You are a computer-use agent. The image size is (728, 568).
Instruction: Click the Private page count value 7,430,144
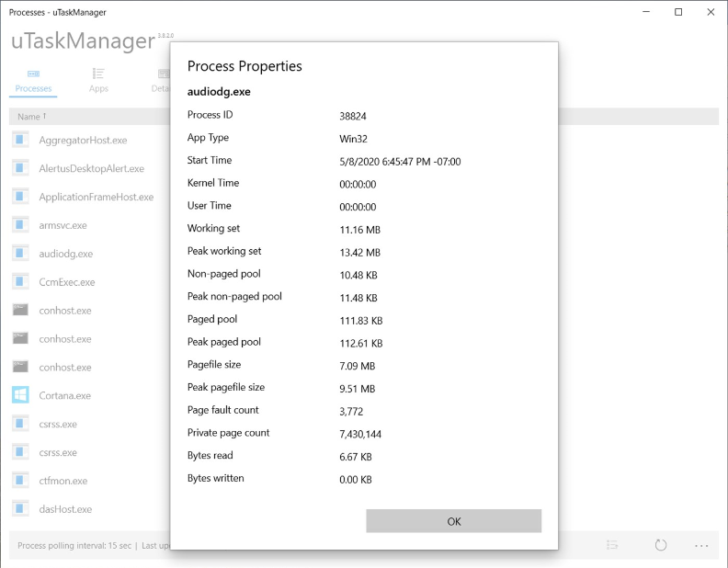click(360, 435)
